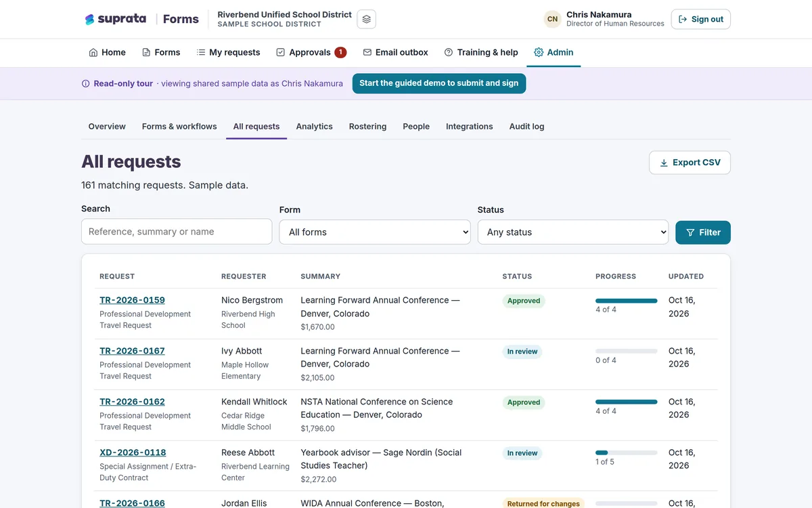
Task: Open request TR-2026-0162
Action: point(133,402)
